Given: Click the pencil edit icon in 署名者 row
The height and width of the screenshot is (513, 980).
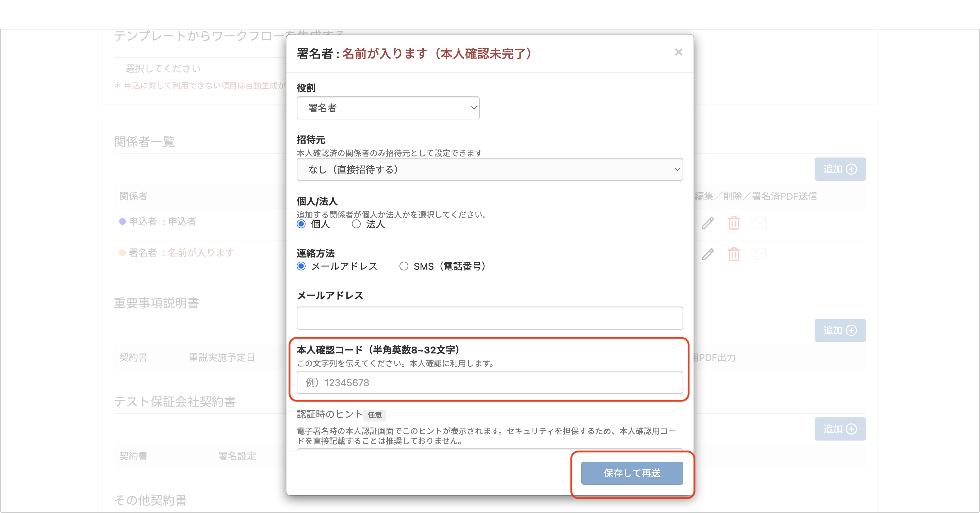Looking at the screenshot, I should point(708,254).
